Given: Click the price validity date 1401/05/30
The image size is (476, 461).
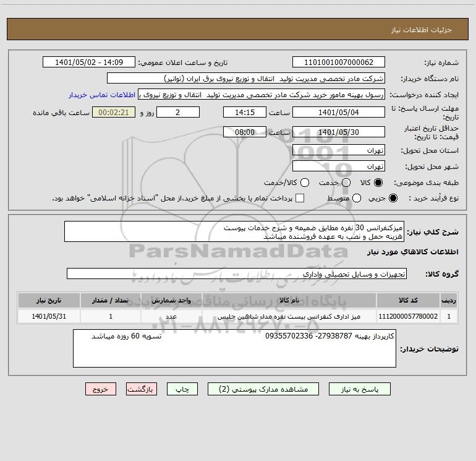Looking at the screenshot, I should coord(339,132).
